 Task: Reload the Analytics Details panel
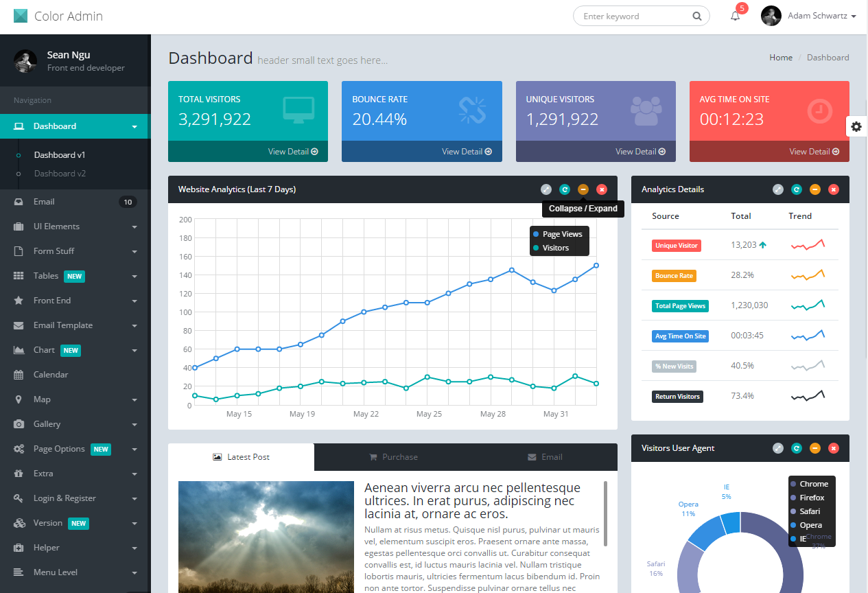point(797,189)
